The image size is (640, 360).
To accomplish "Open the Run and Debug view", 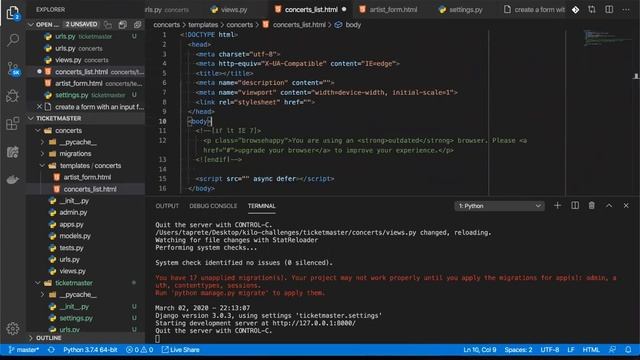I will pyautogui.click(x=13, y=96).
